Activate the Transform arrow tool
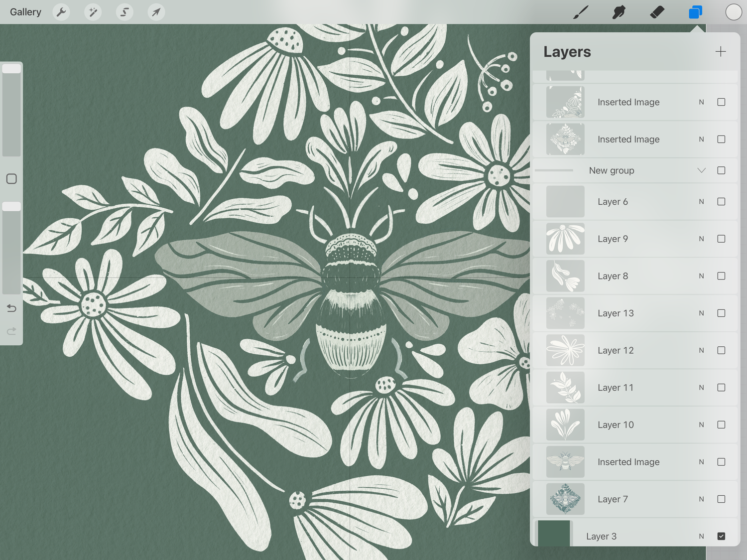Viewport: 747px width, 560px height. coord(156,12)
